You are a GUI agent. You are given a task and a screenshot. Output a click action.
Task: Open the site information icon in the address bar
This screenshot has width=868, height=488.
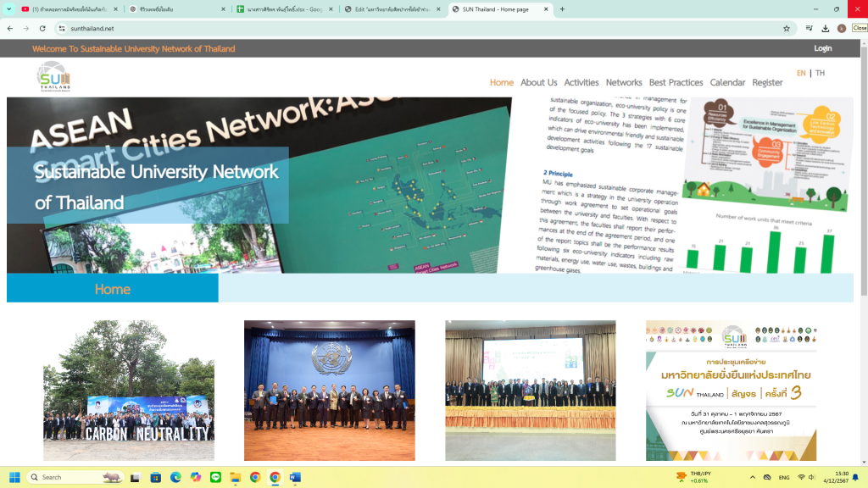(62, 28)
